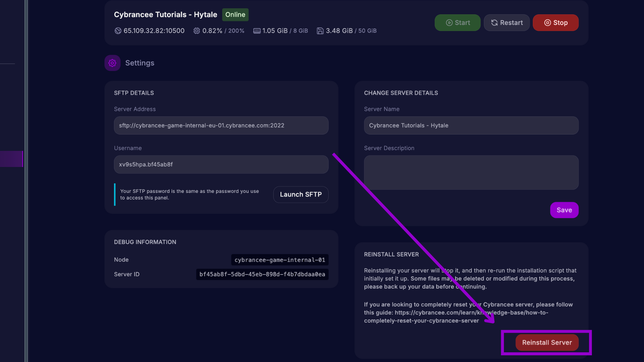Viewport: 644px width, 362px height.
Task: Click the RAM memory usage icon
Action: click(x=257, y=31)
